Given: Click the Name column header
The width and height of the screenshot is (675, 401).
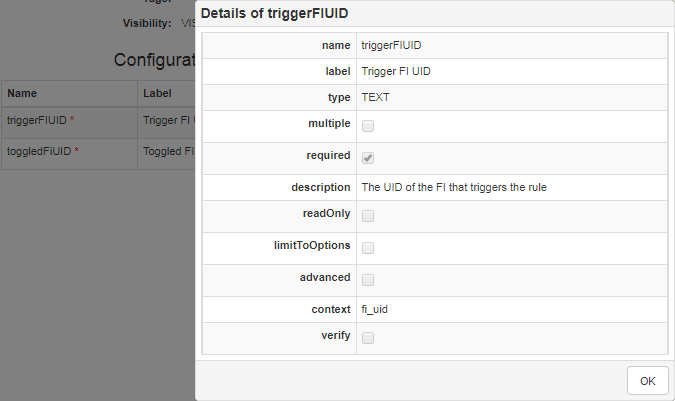Looking at the screenshot, I should [22, 93].
